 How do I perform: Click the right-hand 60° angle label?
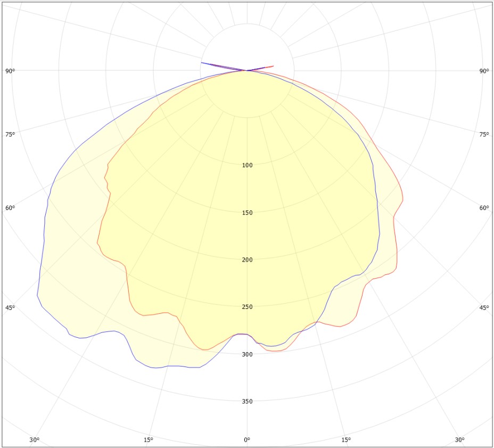[484, 208]
